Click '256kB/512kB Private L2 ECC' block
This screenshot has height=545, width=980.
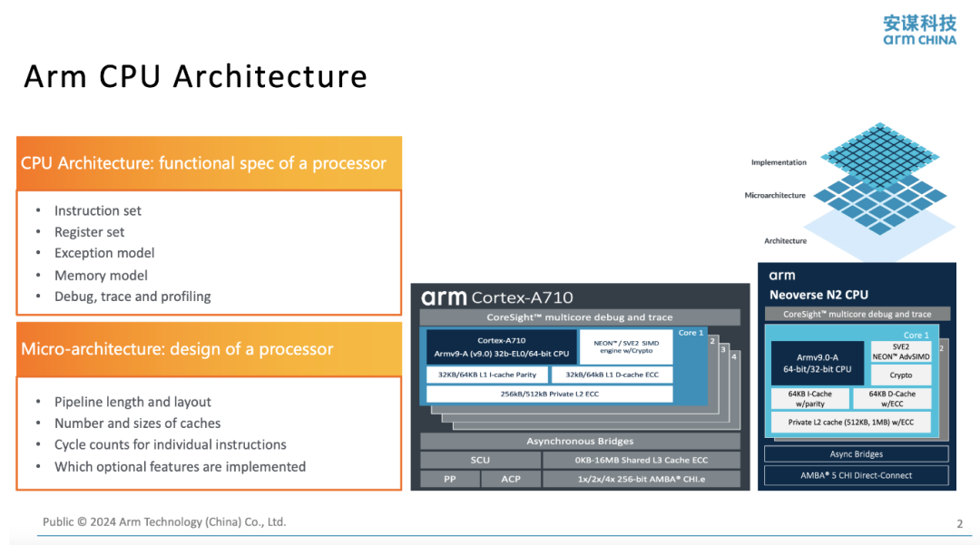pos(549,394)
